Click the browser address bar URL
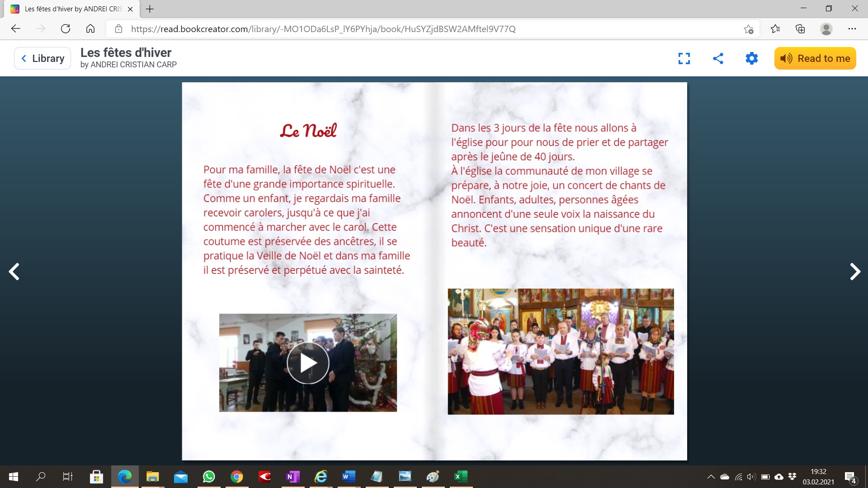This screenshot has width=868, height=488. point(323,29)
